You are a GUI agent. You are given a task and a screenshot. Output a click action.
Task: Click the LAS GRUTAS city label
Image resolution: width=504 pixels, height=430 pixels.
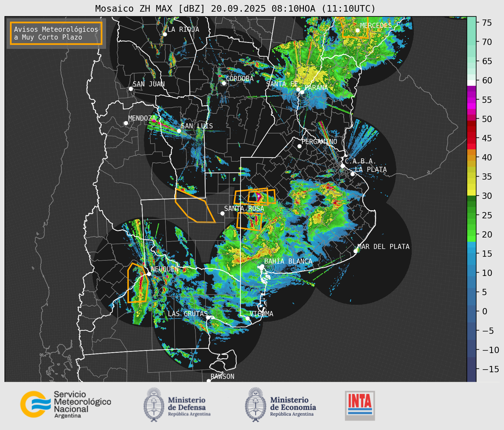click(188, 314)
